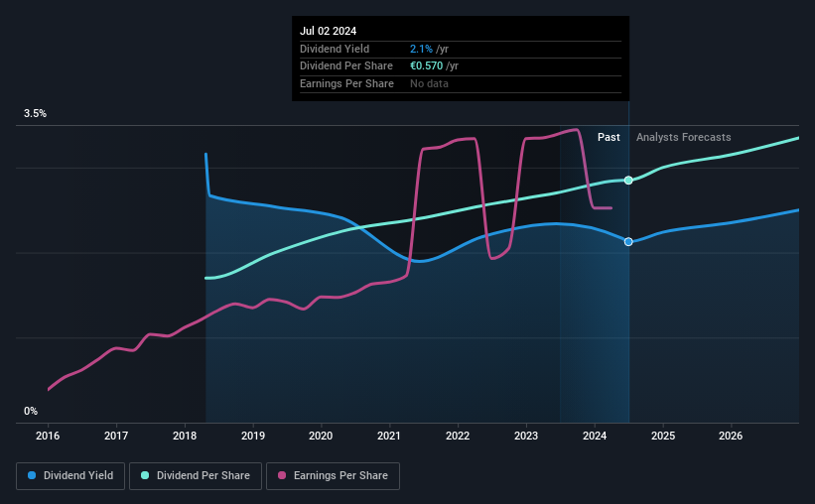Select the Dividend Per Share data point marker
Image resolution: width=815 pixels, height=504 pixels.
tap(628, 181)
